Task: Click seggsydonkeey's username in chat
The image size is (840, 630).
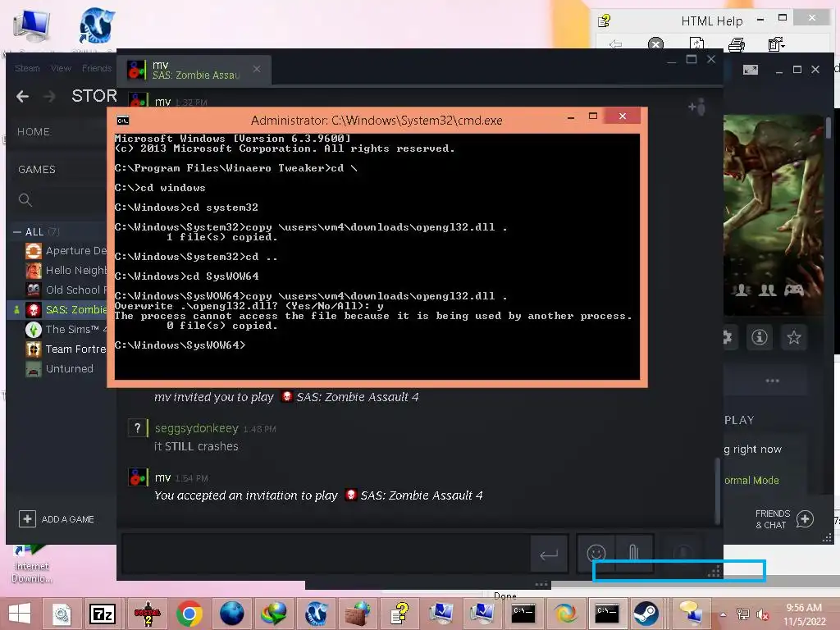Action: click(x=197, y=428)
